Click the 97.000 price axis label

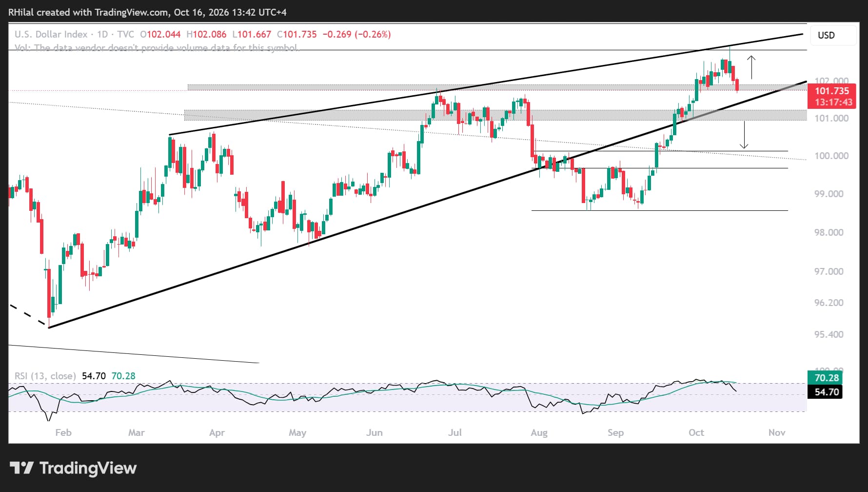tap(829, 271)
